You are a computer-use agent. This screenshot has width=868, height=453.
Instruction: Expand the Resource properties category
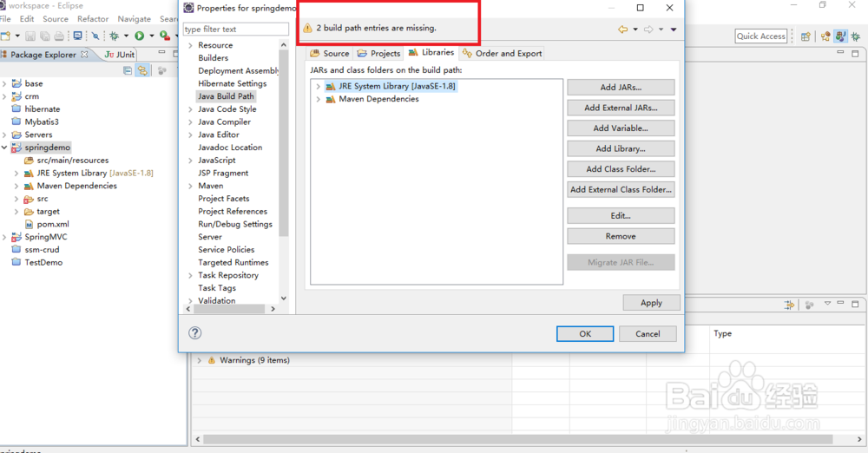point(190,45)
